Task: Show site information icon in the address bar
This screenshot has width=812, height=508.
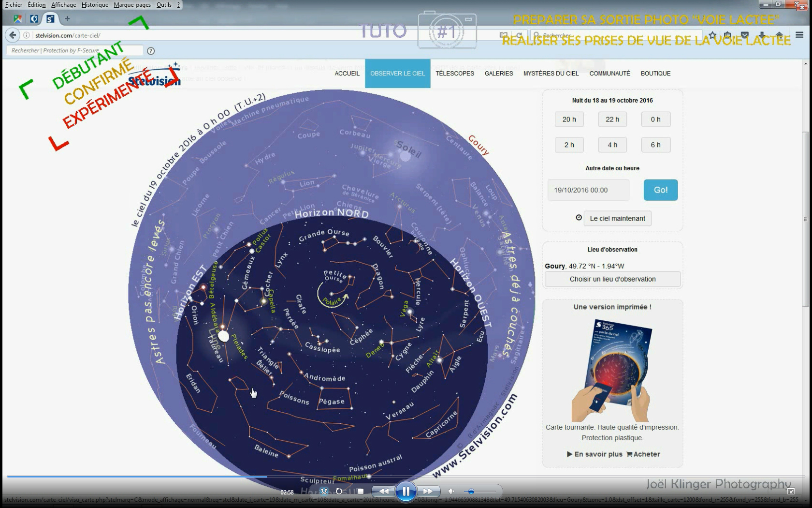Action: point(27,35)
